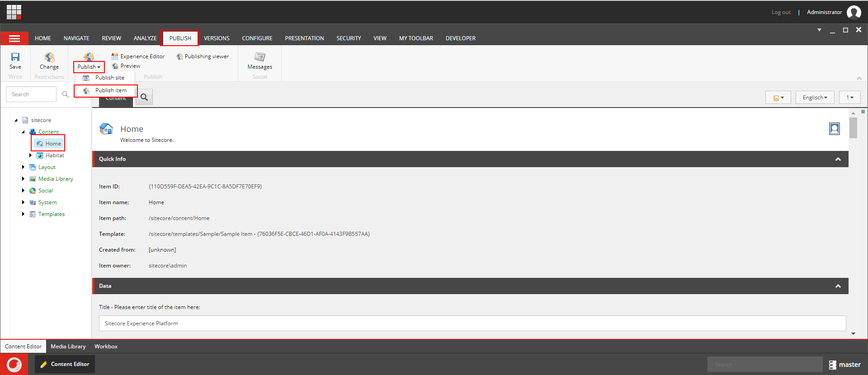Switch to the NAVIGATE ribbon tab

coord(76,38)
